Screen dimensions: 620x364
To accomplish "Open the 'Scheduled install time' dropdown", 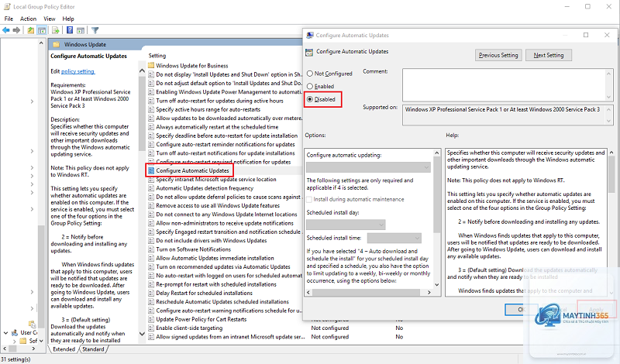I will (394, 238).
